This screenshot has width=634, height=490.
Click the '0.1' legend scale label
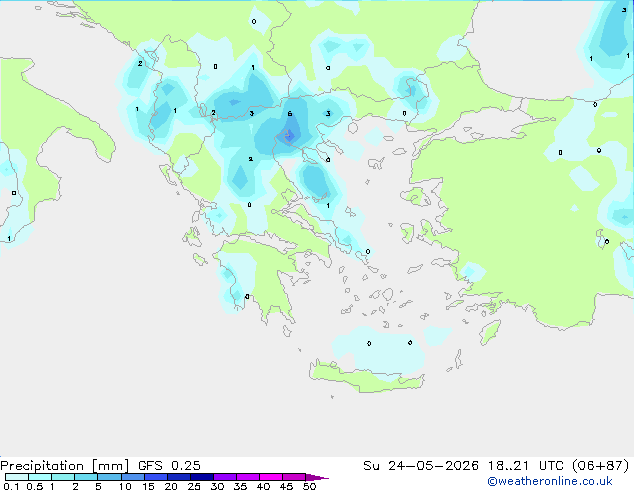tap(11, 486)
